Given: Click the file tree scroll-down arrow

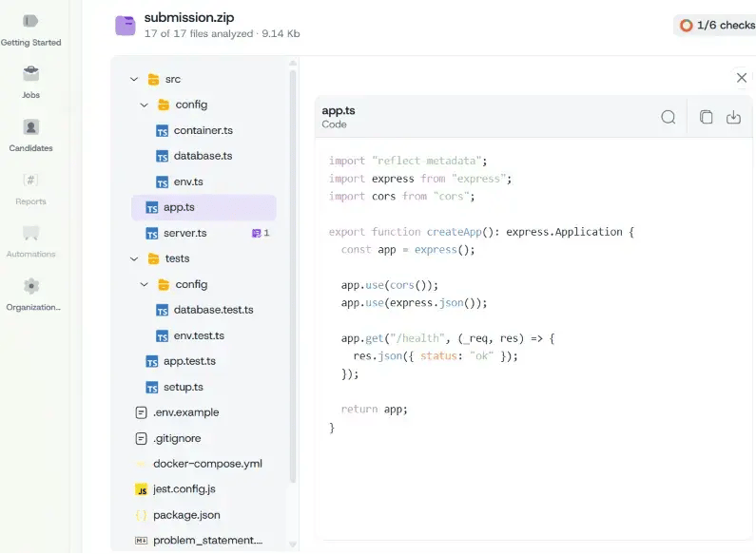Looking at the screenshot, I should (292, 544).
